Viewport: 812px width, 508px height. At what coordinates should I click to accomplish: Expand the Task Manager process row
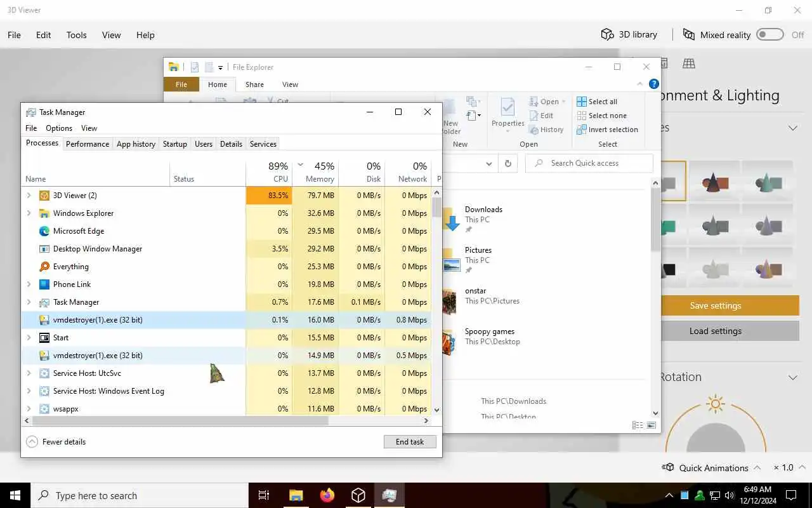pos(29,302)
